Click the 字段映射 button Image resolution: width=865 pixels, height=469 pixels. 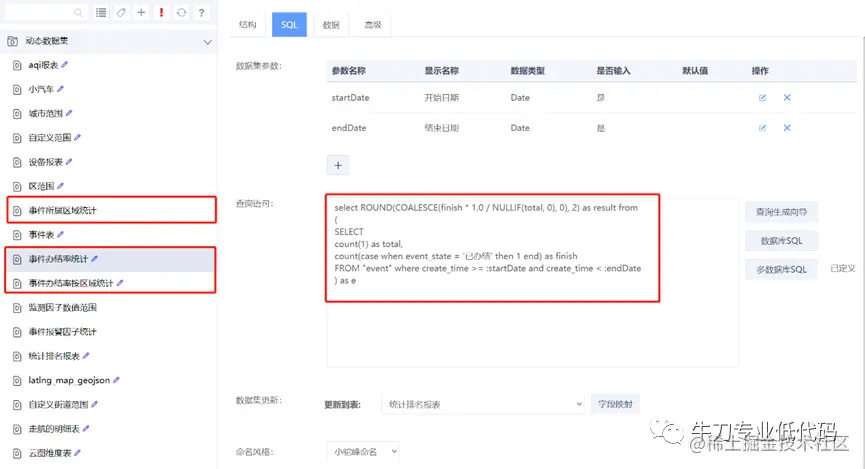pyautogui.click(x=615, y=404)
